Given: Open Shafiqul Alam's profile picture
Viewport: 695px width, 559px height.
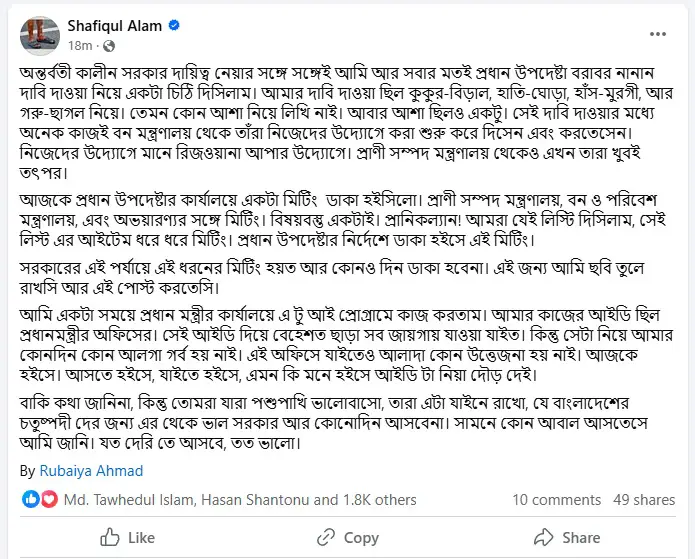Looking at the screenshot, I should tap(40, 36).
